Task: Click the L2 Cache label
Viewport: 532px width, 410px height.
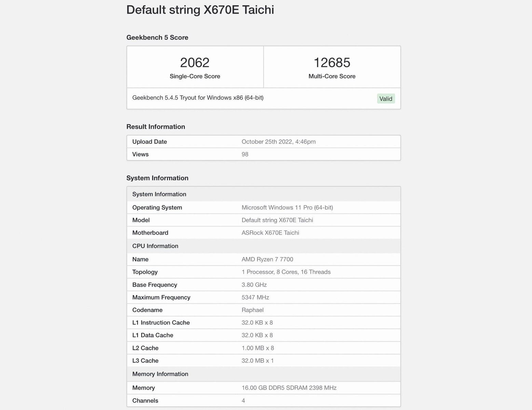Action: pyautogui.click(x=146, y=348)
